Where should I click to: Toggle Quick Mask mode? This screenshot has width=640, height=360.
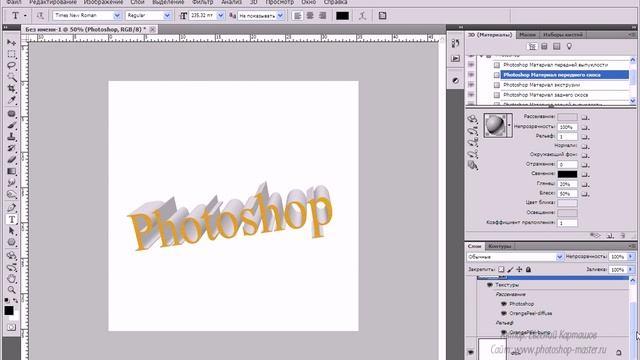(x=11, y=327)
